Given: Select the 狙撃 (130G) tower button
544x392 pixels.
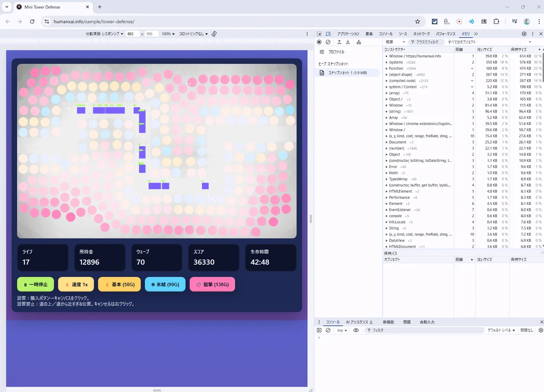Looking at the screenshot, I should (x=212, y=285).
